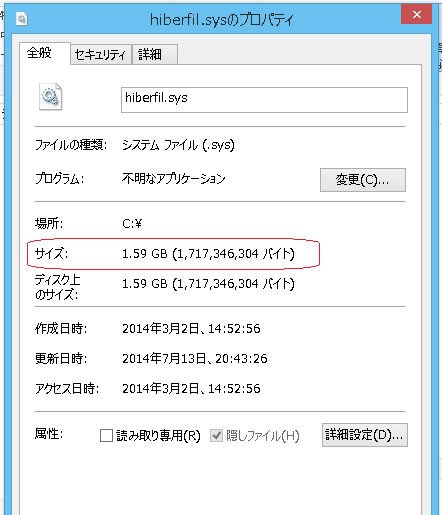The height and width of the screenshot is (515, 442).
Task: Click the アクセス日時 date value
Action: [191, 389]
